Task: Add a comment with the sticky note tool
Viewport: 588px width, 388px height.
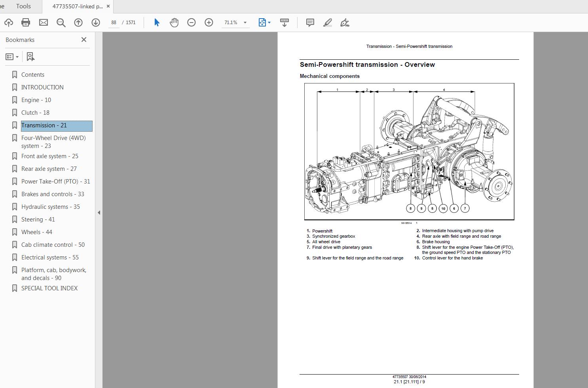Action: coord(310,23)
